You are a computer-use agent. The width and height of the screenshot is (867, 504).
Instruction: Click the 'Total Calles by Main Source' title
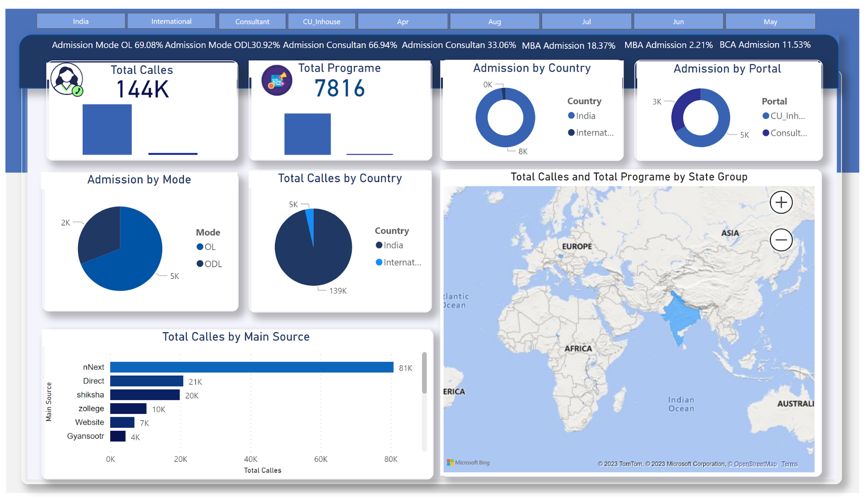236,337
